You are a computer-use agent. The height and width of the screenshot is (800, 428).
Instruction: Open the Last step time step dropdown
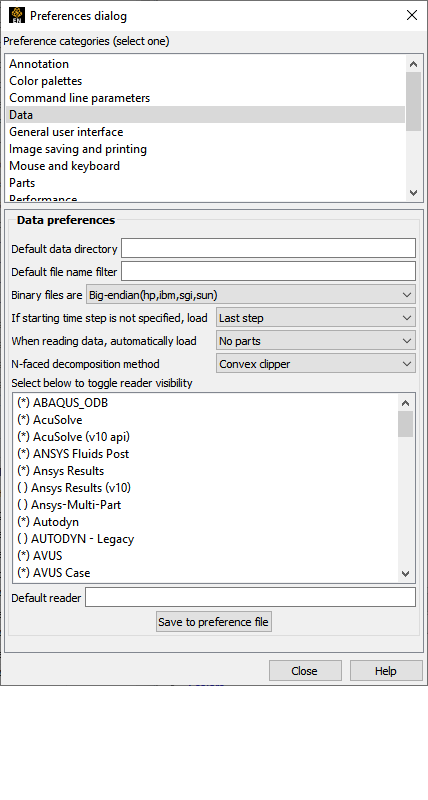tap(316, 318)
